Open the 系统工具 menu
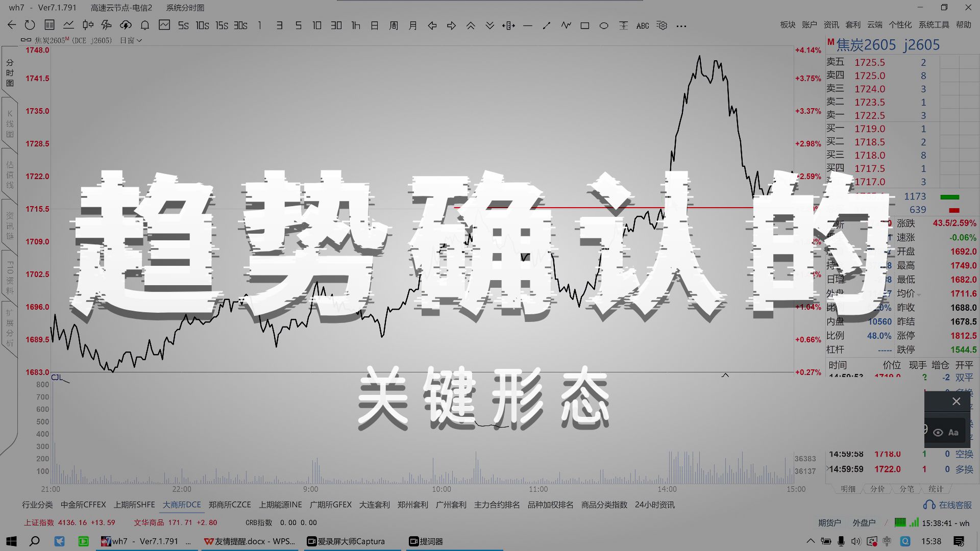980x551 pixels. pyautogui.click(x=934, y=24)
